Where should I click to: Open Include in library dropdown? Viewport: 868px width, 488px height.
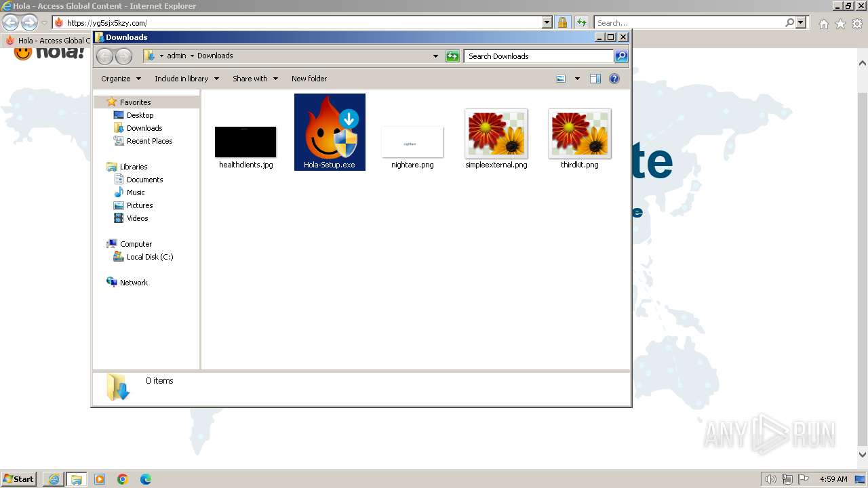tap(186, 79)
